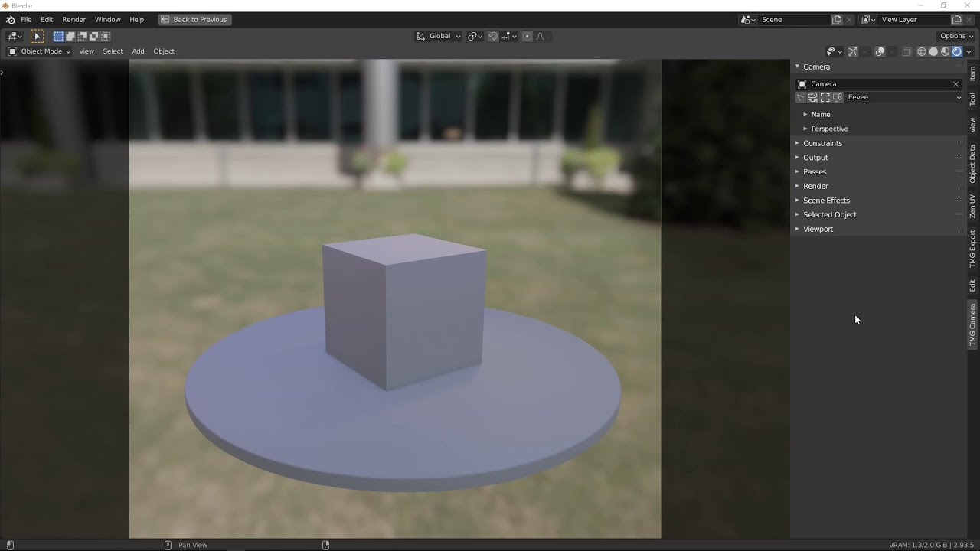The image size is (980, 551).
Task: Choose subtract selection mode icon
Action: [82, 36]
